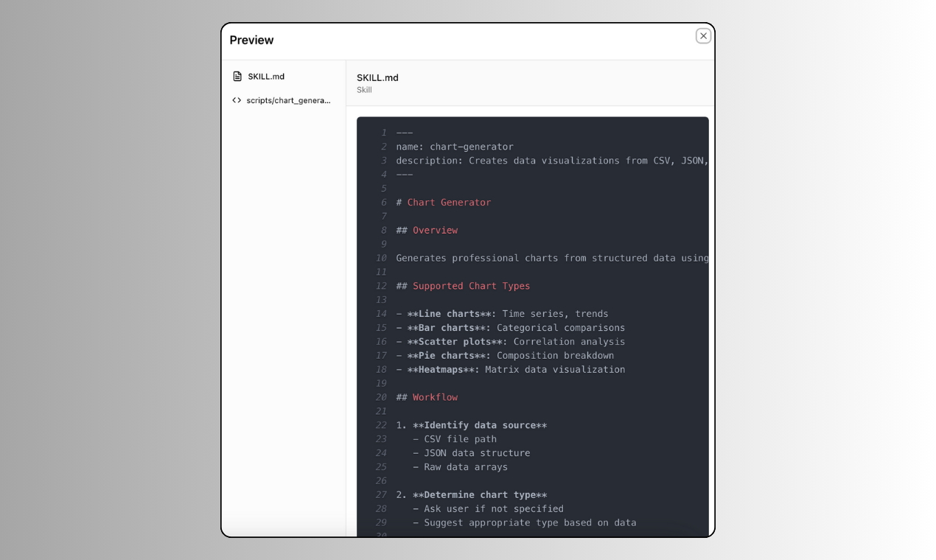
Task: Open scripts/chart_genera... file in sidebar
Action: 283,100
